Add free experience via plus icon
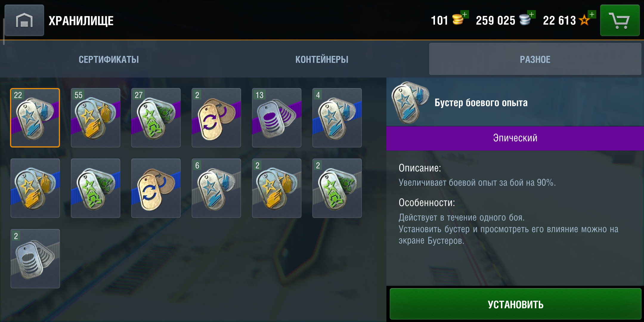 592,14
